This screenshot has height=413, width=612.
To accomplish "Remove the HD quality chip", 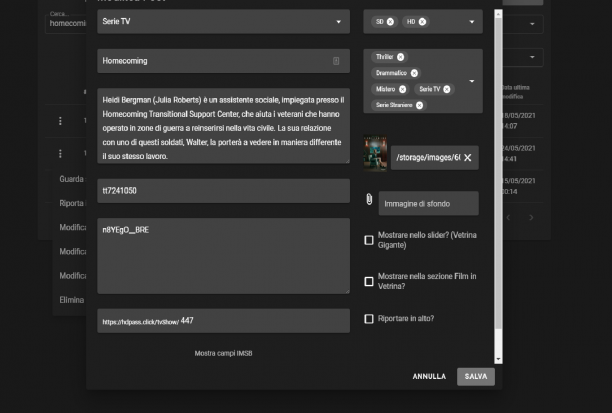I will 422,22.
